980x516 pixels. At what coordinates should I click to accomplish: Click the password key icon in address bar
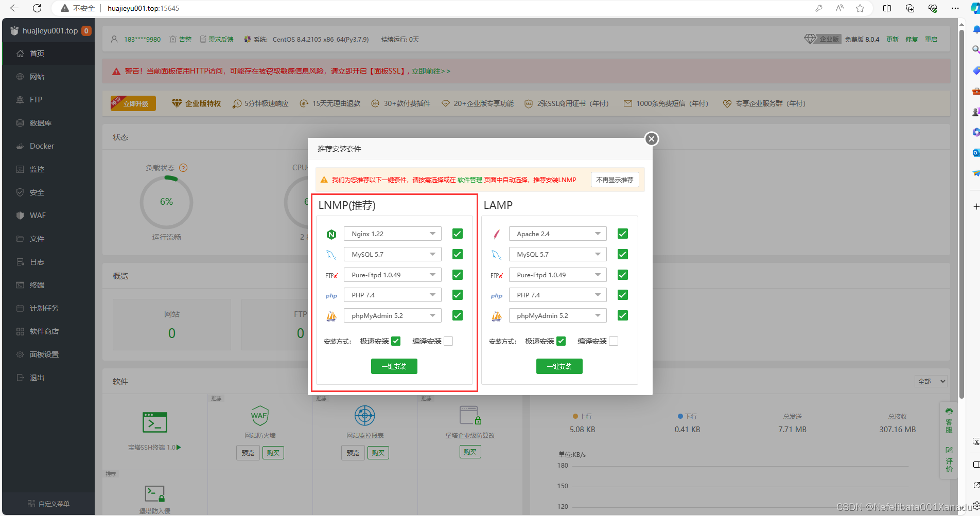[x=818, y=8]
